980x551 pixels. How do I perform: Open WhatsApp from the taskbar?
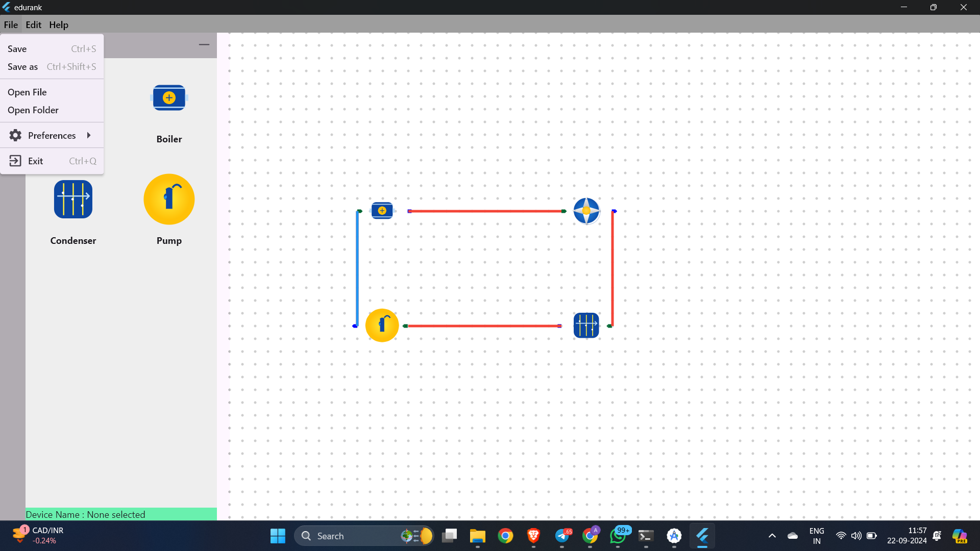[x=618, y=536]
